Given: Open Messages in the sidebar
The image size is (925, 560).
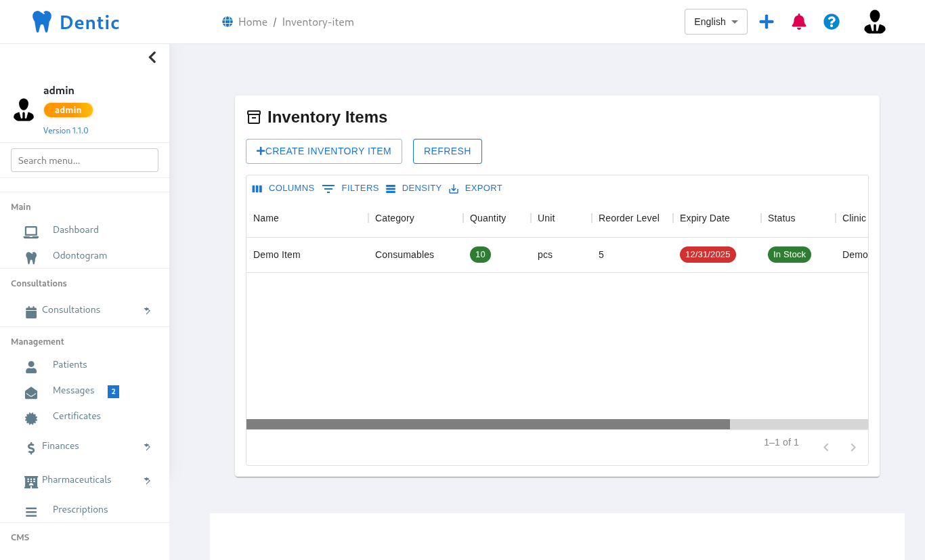Looking at the screenshot, I should coord(73,391).
